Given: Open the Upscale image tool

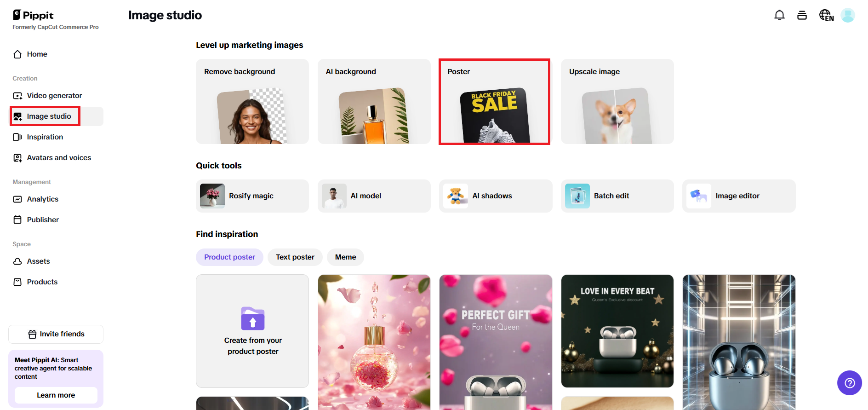Looking at the screenshot, I should click(x=617, y=101).
